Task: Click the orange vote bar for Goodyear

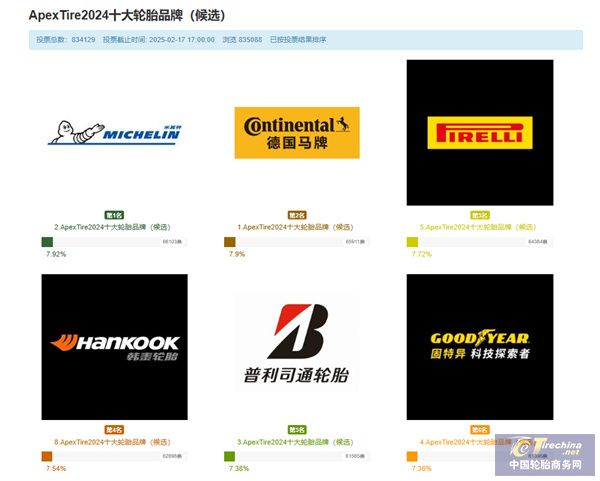Action: pos(412,456)
